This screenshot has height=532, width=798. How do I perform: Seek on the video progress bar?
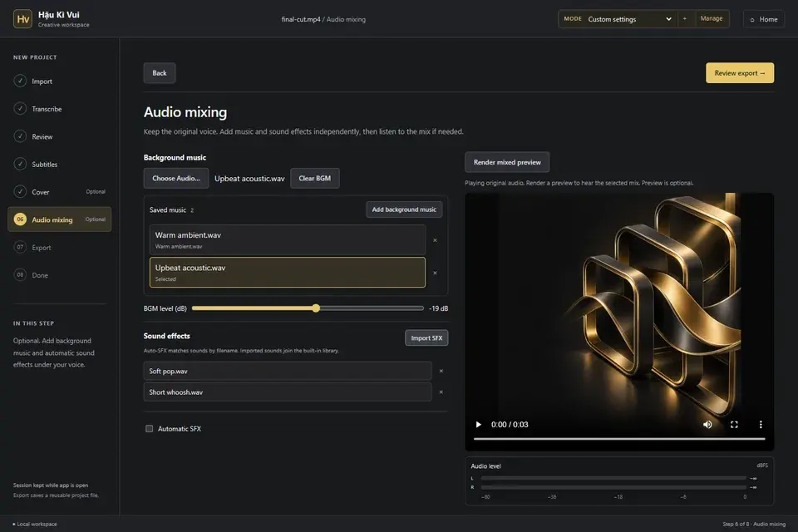click(619, 438)
